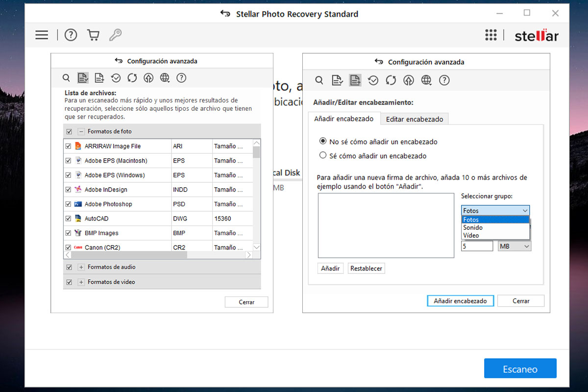This screenshot has height=392, width=588.
Task: Select the refresh icon in right panel toolbar
Action: pyautogui.click(x=391, y=80)
